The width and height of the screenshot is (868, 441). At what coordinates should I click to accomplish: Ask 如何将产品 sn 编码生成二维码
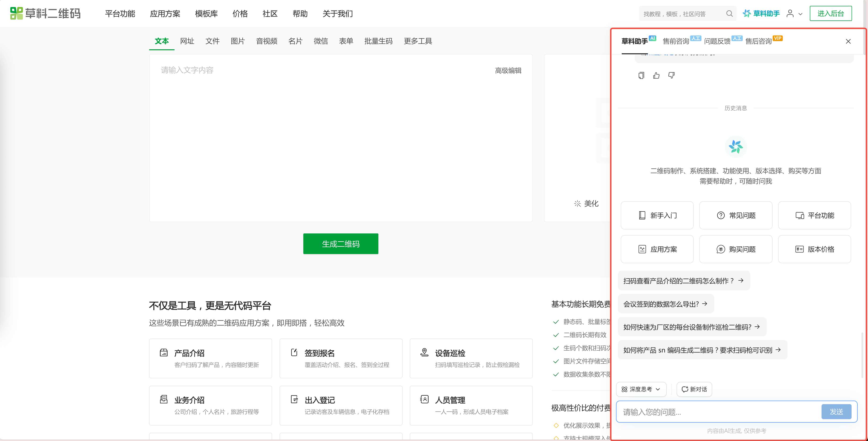tap(702, 350)
